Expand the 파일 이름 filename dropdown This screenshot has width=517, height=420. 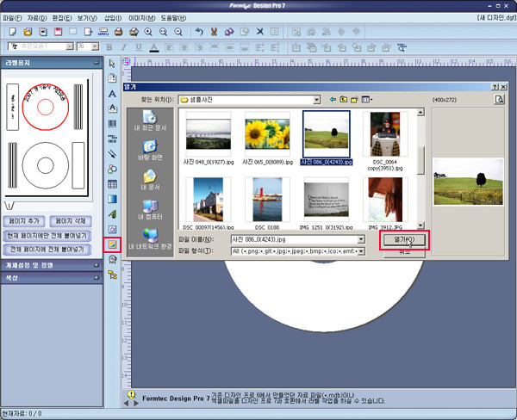[361, 239]
